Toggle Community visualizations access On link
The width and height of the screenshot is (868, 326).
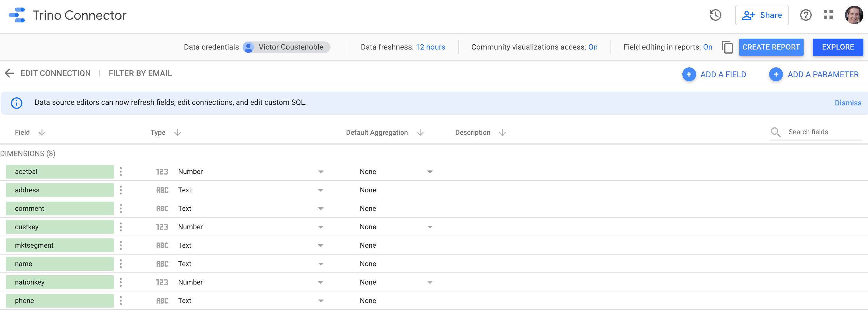tap(593, 47)
